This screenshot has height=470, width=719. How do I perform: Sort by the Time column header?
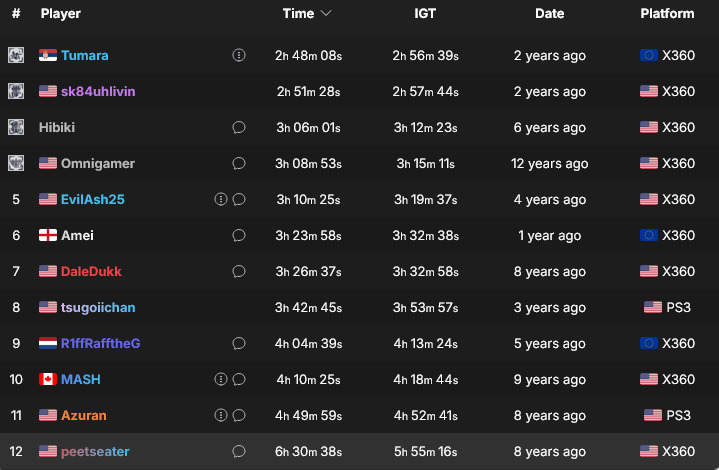(x=298, y=13)
